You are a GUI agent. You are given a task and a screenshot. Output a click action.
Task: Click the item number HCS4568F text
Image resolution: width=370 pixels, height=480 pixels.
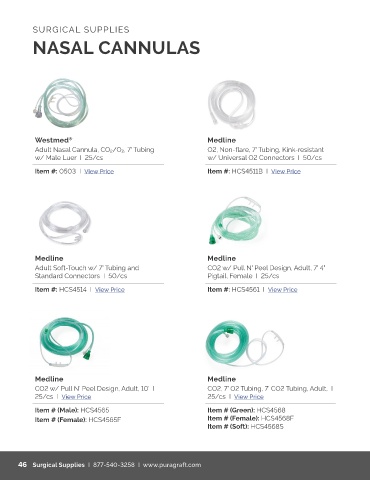click(x=277, y=418)
